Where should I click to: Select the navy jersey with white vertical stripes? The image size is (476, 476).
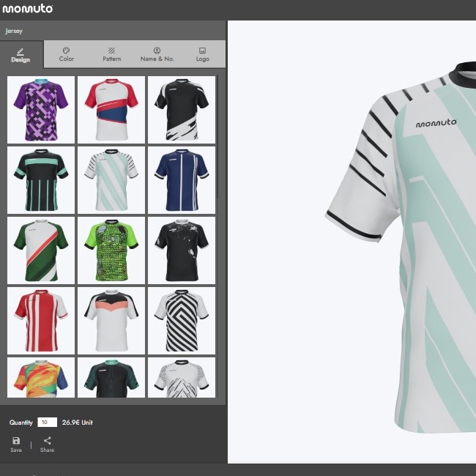(182, 180)
